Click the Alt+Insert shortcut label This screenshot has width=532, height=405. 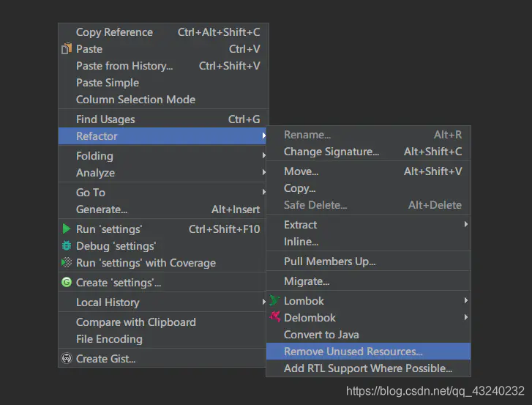pyautogui.click(x=236, y=209)
